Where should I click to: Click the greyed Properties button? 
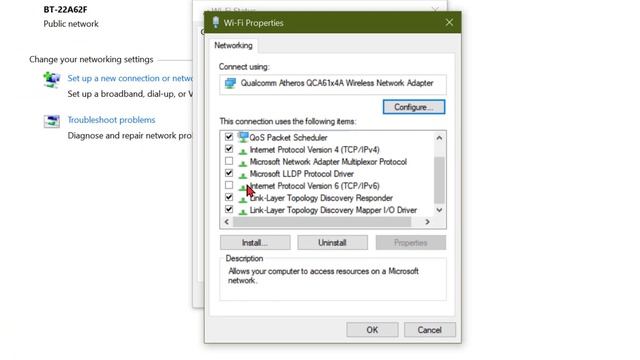click(x=411, y=242)
